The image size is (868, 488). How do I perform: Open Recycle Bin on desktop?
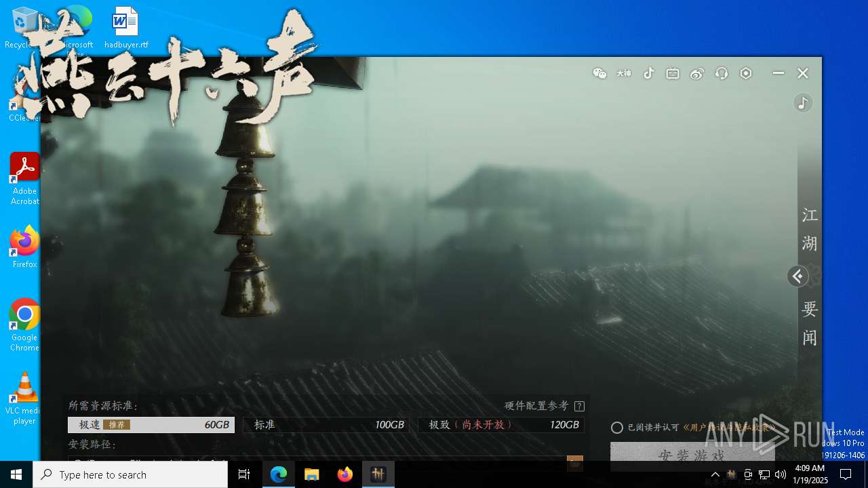[23, 28]
